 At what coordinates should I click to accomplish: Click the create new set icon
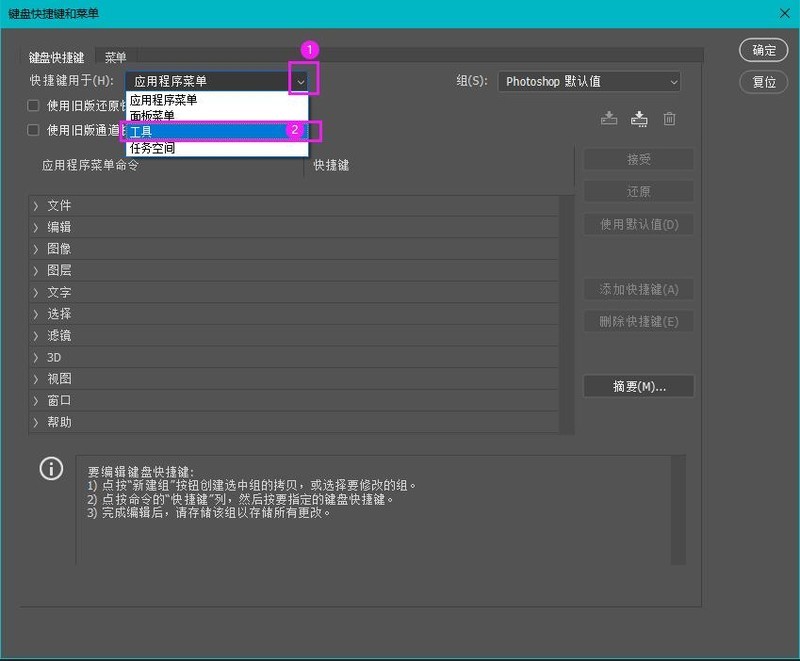tap(639, 117)
